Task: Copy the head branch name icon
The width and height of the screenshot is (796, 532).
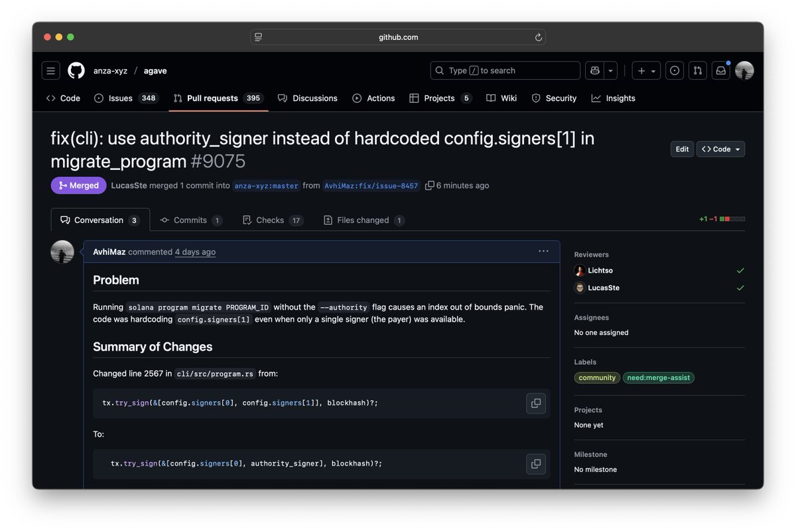Action: (x=430, y=186)
